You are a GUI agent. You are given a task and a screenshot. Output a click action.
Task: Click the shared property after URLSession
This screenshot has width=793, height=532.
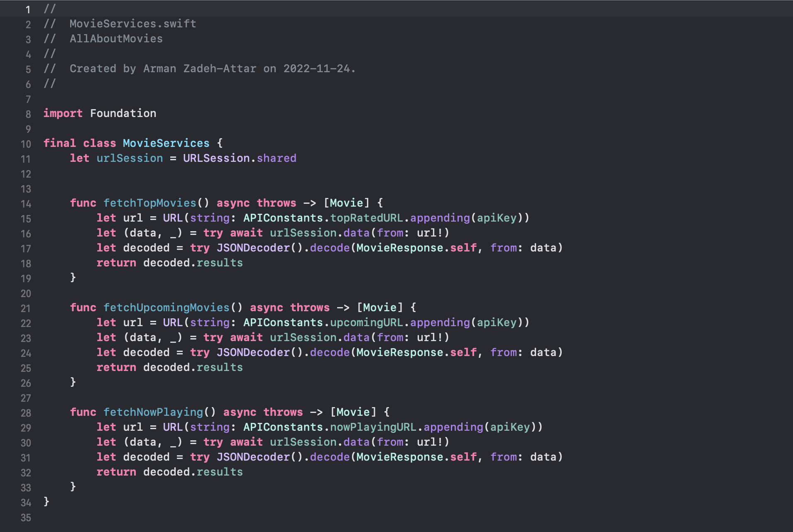pyautogui.click(x=277, y=158)
